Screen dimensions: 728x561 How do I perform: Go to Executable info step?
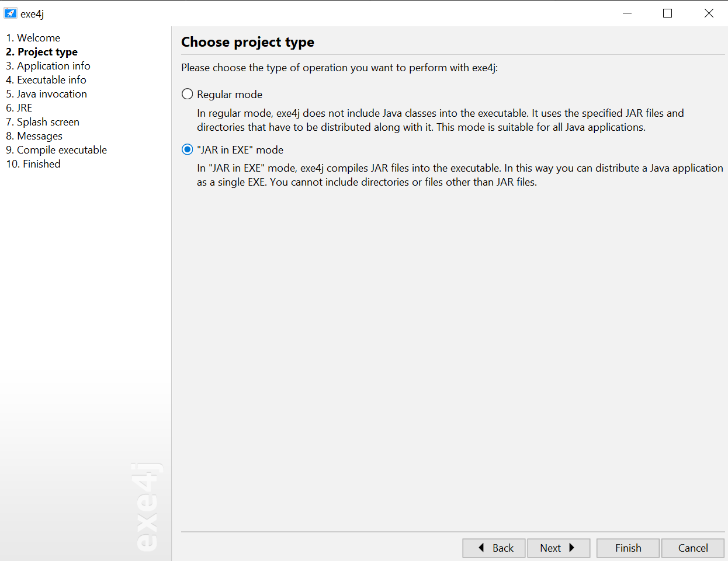[x=46, y=80]
